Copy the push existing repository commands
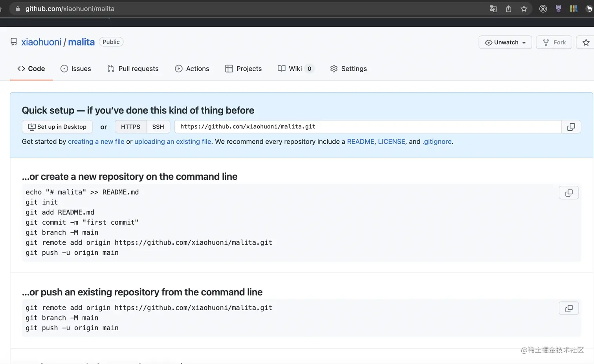 click(x=569, y=309)
